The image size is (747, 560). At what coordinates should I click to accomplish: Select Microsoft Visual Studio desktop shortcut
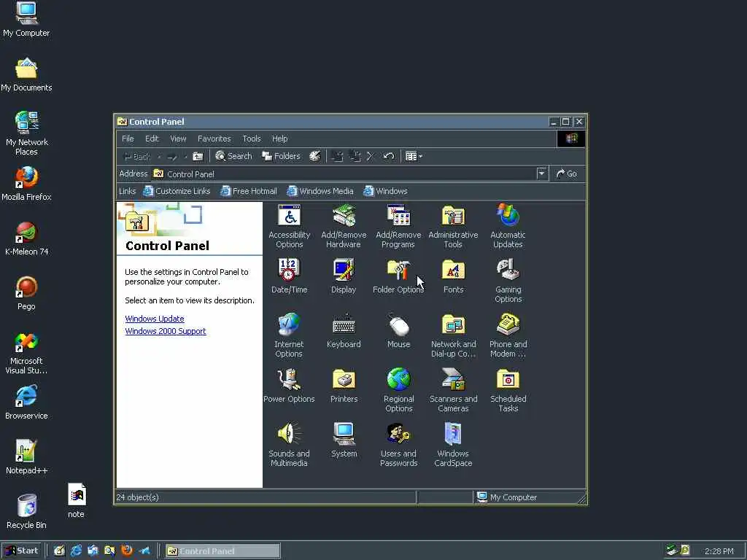pyautogui.click(x=26, y=354)
